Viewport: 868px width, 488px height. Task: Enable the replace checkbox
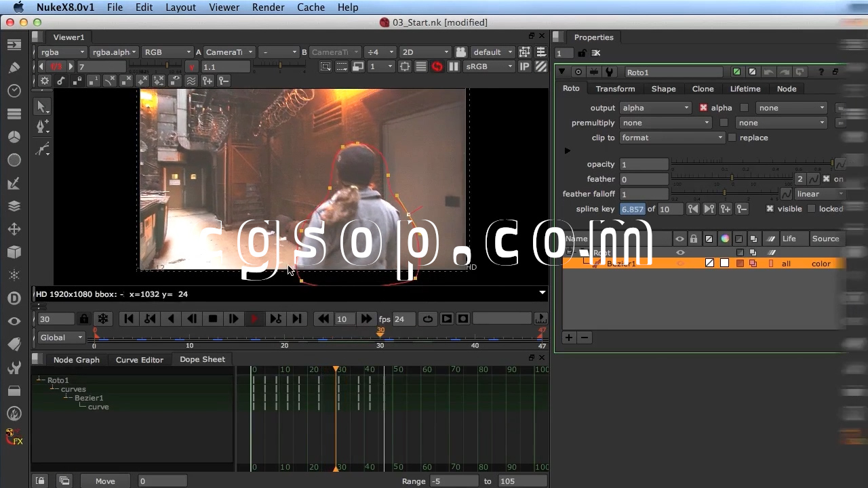pyautogui.click(x=732, y=138)
